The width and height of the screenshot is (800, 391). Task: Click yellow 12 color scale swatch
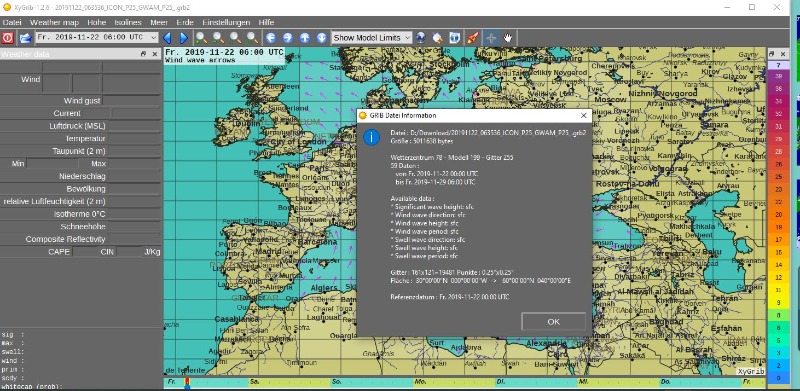(x=778, y=277)
